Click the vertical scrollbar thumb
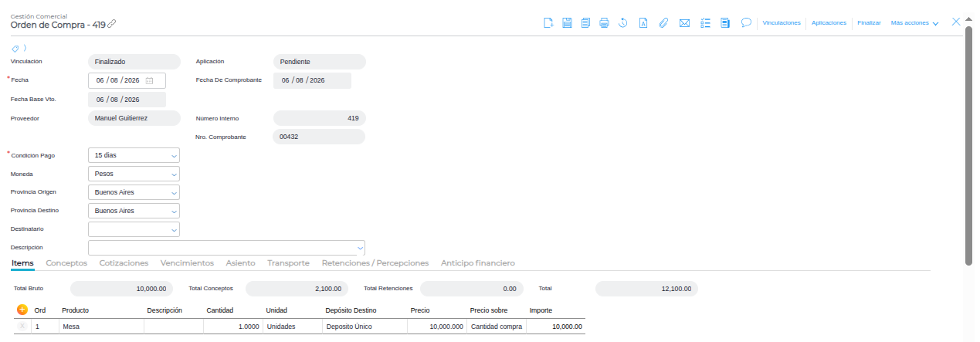This screenshot has height=342, width=980. click(968, 145)
